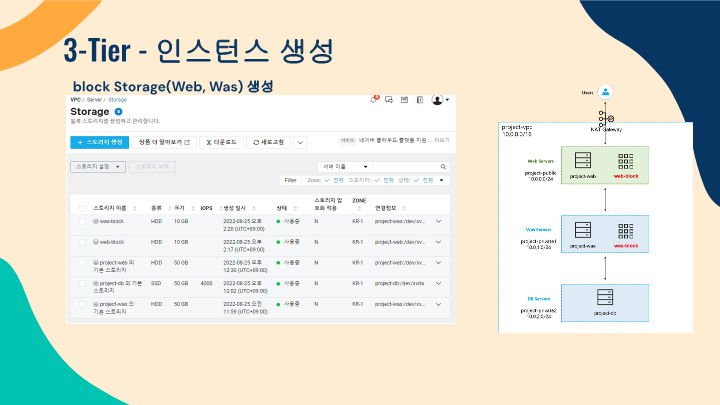Check the project-db 의 기본 스토리지 row checkbox
Image resolution: width=720 pixels, height=405 pixels.
(x=82, y=283)
